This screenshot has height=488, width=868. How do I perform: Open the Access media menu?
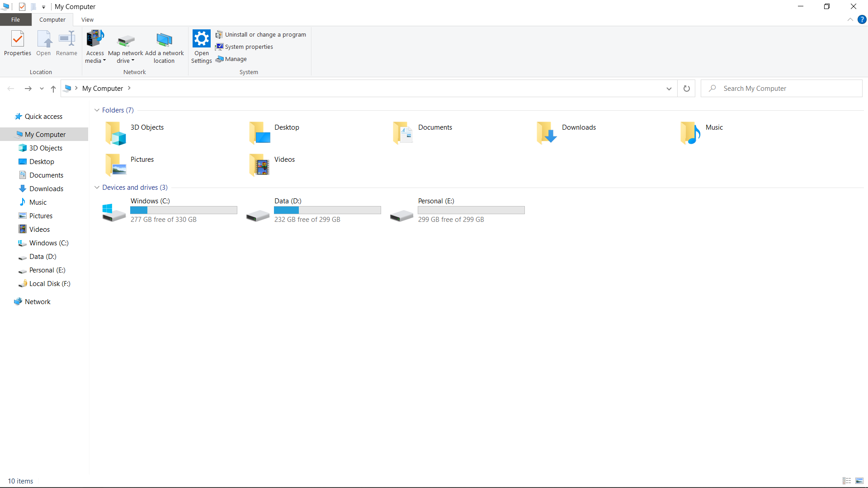[x=95, y=47]
